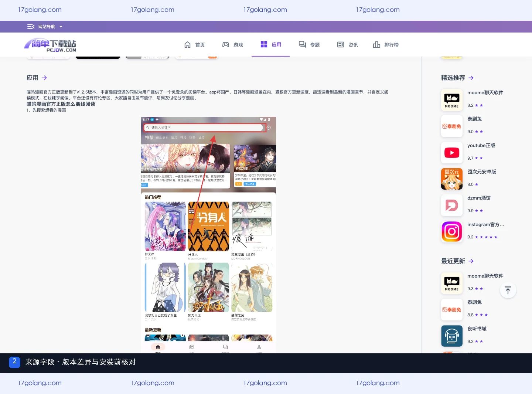Screen dimensions: 532x394
Task: Open the 夜听书城 link
Action: pyautogui.click(x=477, y=329)
